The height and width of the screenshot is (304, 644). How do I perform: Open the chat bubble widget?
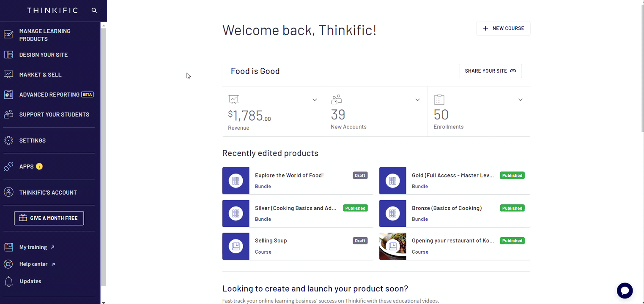tap(625, 290)
